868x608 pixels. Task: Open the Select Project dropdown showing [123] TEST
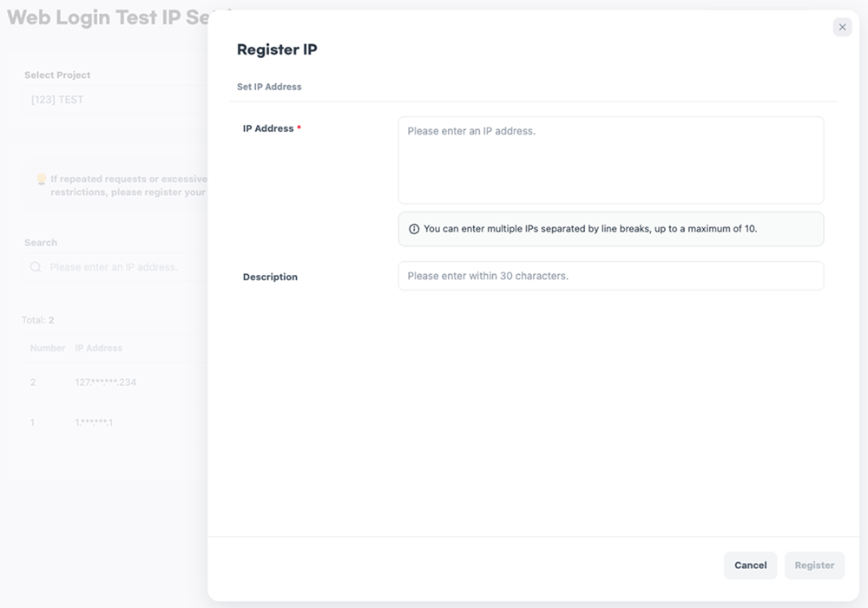(x=113, y=100)
